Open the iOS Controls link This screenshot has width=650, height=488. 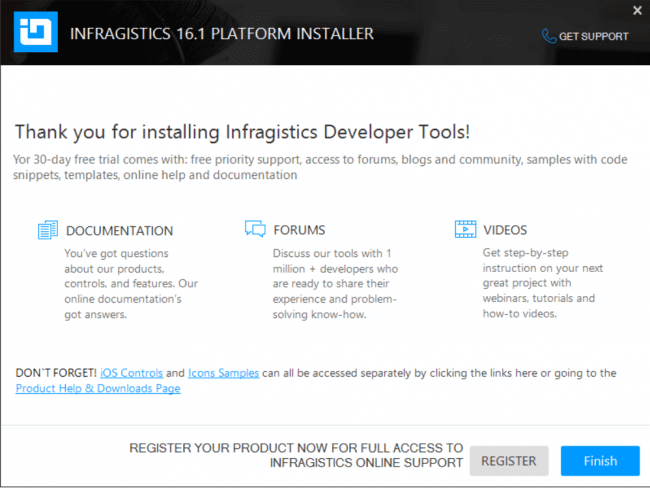tap(131, 373)
